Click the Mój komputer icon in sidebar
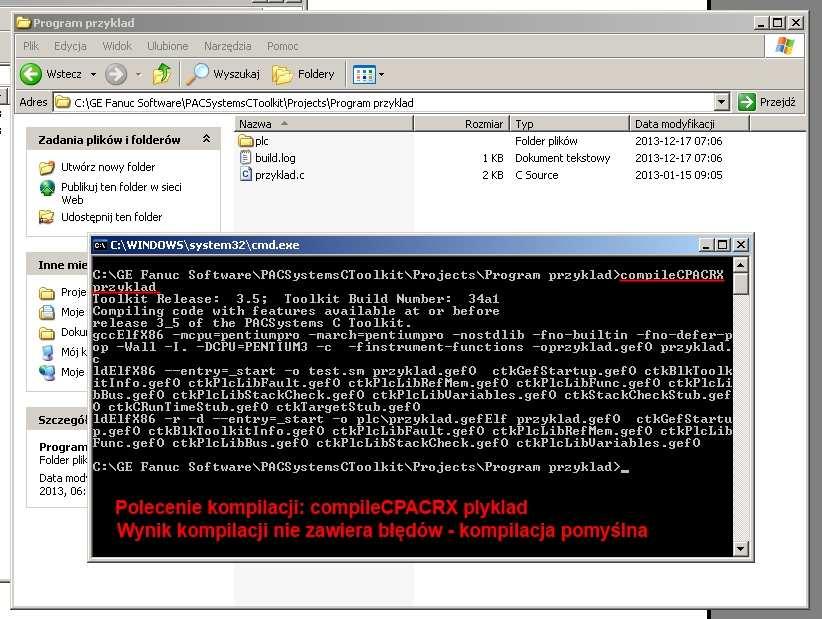822x619 pixels. click(x=47, y=352)
